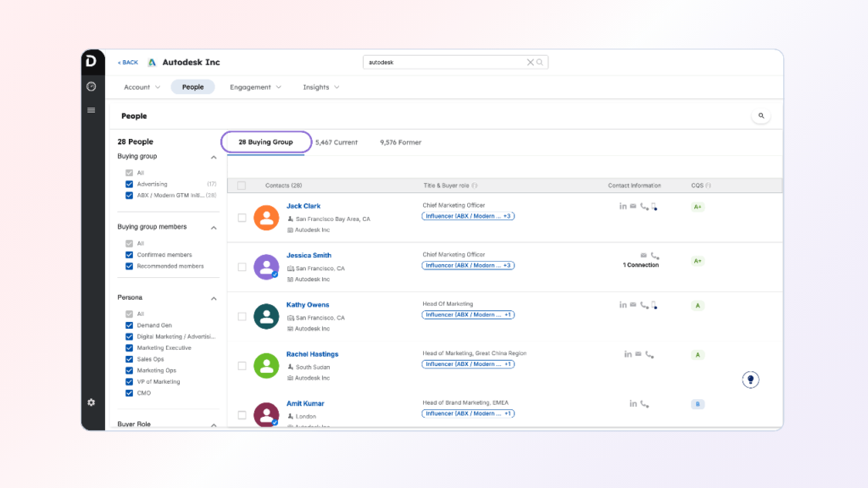Click the People panel search icon
This screenshot has height=488, width=868.
click(x=761, y=115)
